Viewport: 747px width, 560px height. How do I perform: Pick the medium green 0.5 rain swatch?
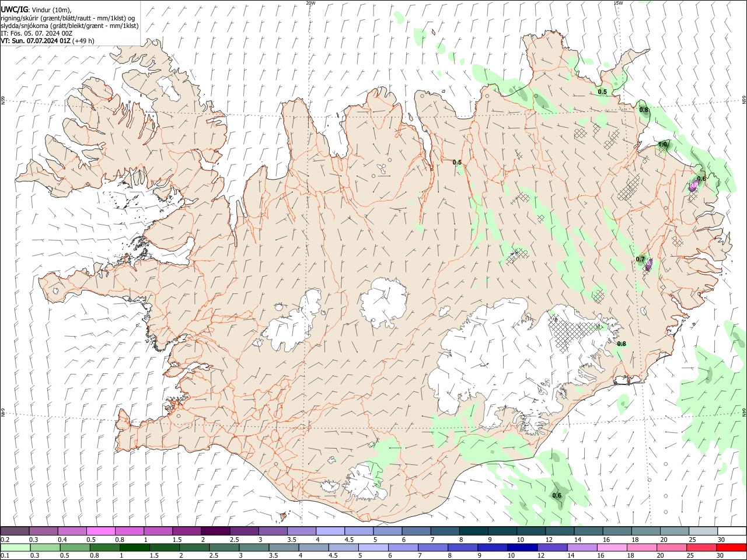(x=74, y=547)
